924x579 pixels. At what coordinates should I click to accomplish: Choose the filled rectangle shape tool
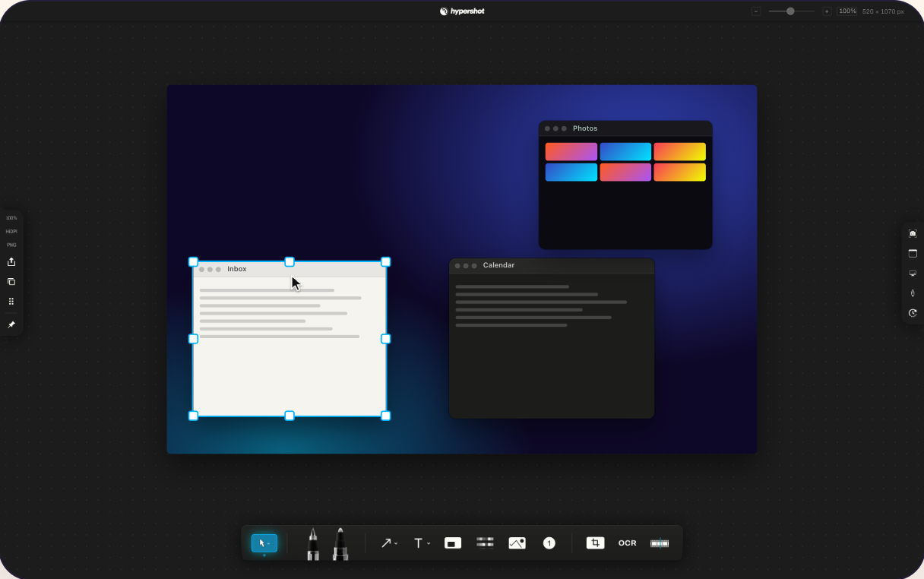click(453, 543)
